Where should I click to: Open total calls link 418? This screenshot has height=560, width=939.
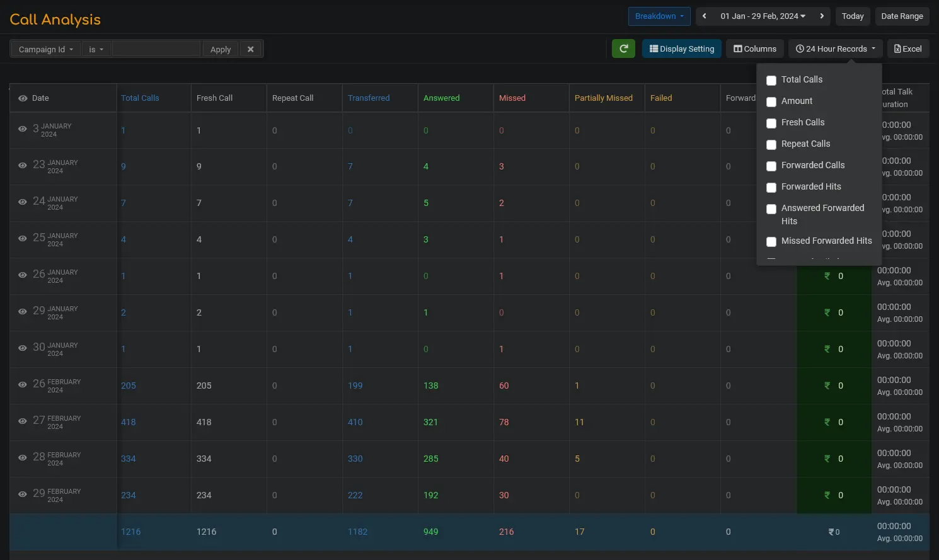tap(129, 422)
